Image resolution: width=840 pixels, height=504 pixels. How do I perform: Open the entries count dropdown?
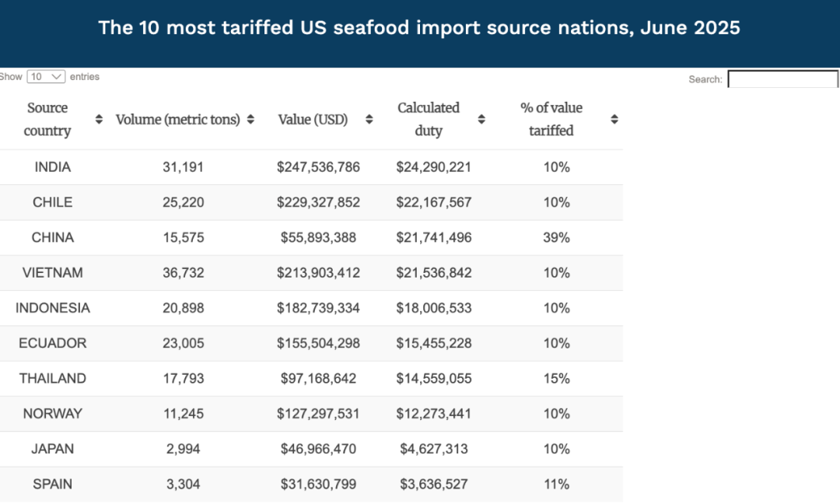46,76
